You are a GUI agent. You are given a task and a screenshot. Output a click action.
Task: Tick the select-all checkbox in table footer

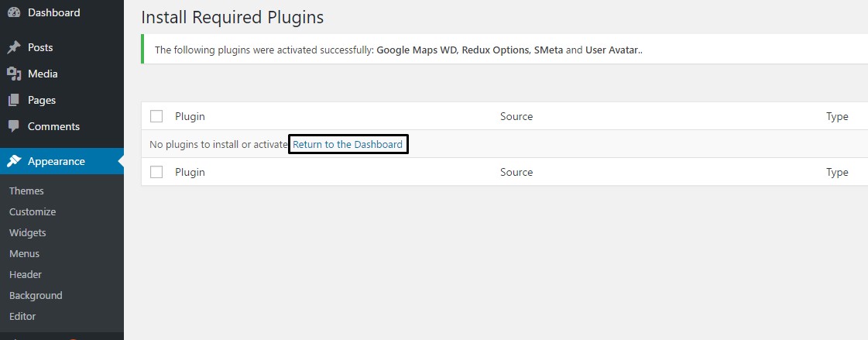156,172
